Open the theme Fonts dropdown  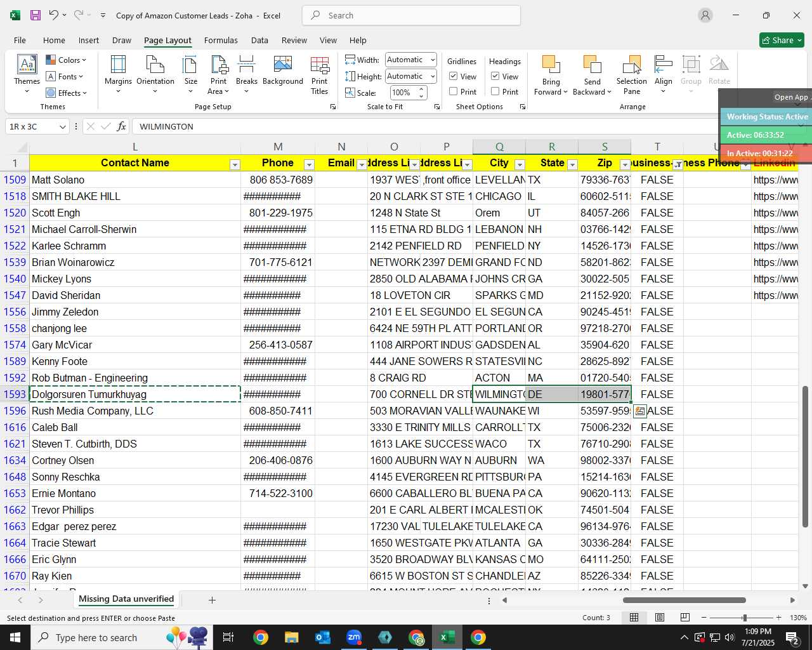point(65,77)
